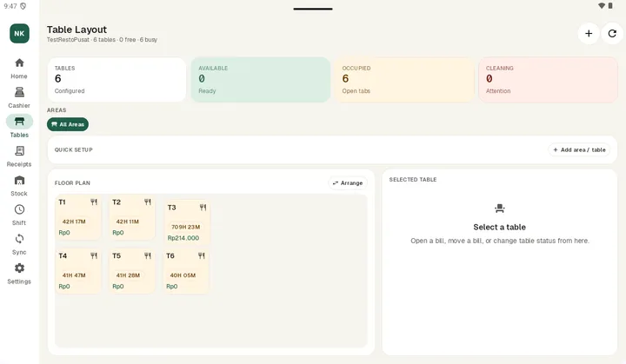Click the fork-knife icon on T5
Screen dimensions: 626x364
[x=148, y=255]
